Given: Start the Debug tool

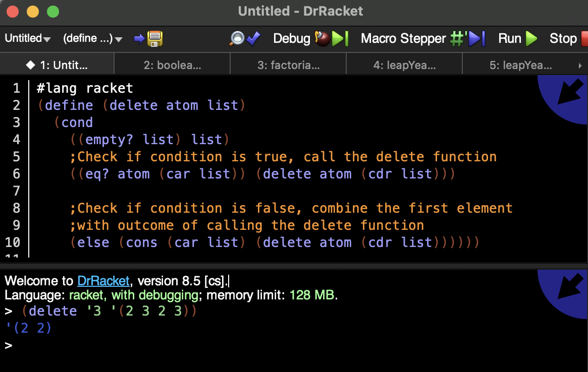Looking at the screenshot, I should coord(311,39).
